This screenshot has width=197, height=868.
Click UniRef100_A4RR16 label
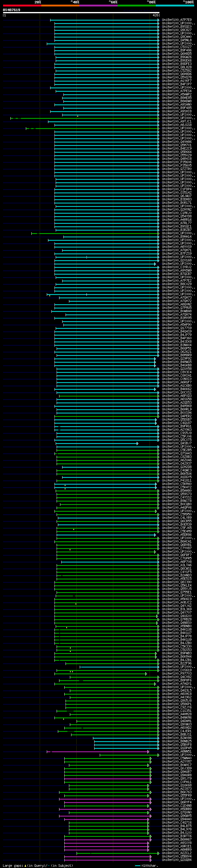click(177, 220)
